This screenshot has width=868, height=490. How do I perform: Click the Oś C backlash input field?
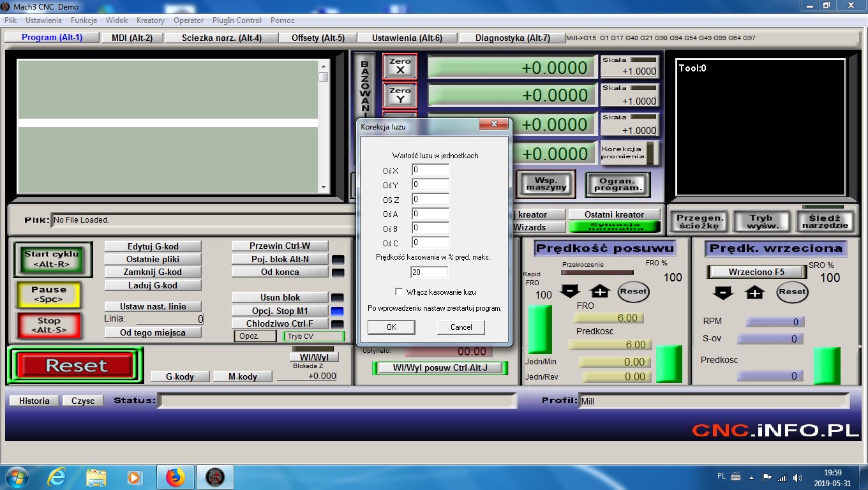coord(430,243)
